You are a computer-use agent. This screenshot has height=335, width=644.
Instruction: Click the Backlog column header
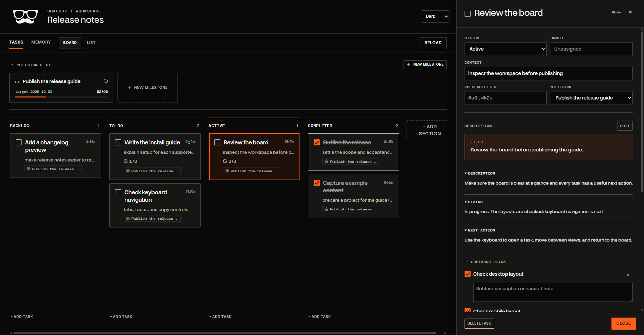click(55, 126)
